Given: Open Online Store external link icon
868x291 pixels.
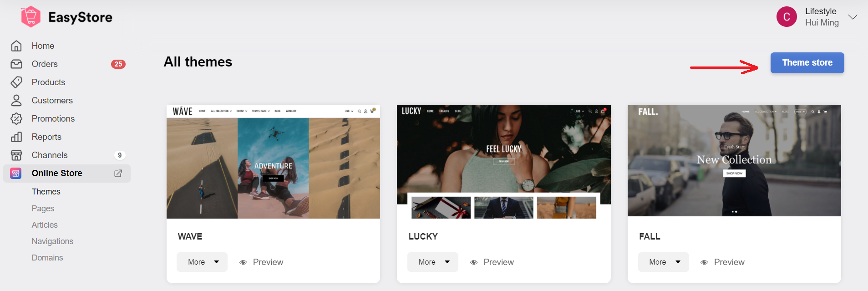Looking at the screenshot, I should click(x=118, y=174).
